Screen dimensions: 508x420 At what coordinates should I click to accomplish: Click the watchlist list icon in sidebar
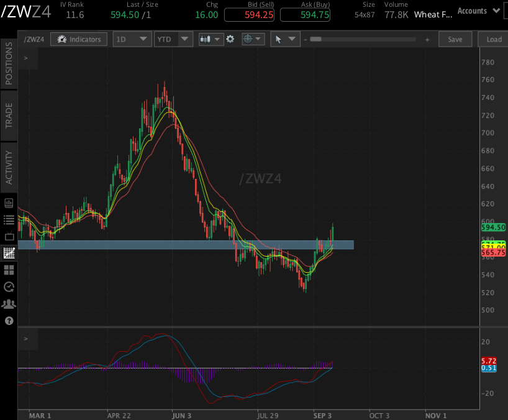point(9,219)
